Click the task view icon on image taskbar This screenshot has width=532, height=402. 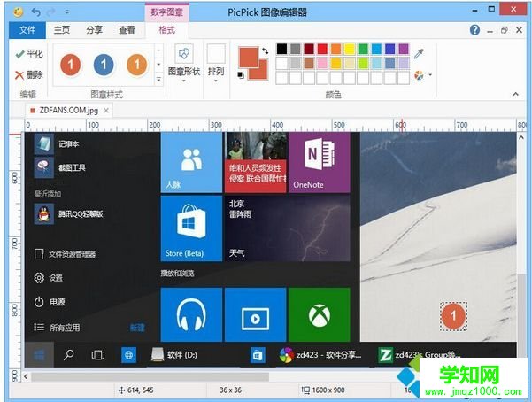(x=98, y=355)
